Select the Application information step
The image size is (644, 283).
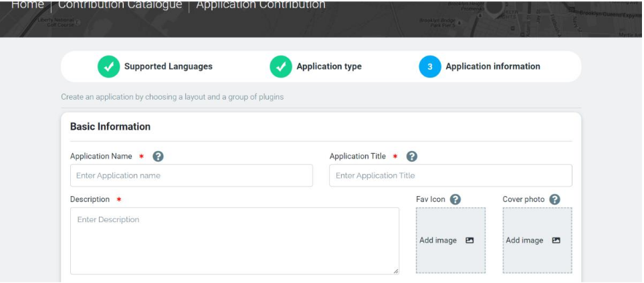pos(493,67)
